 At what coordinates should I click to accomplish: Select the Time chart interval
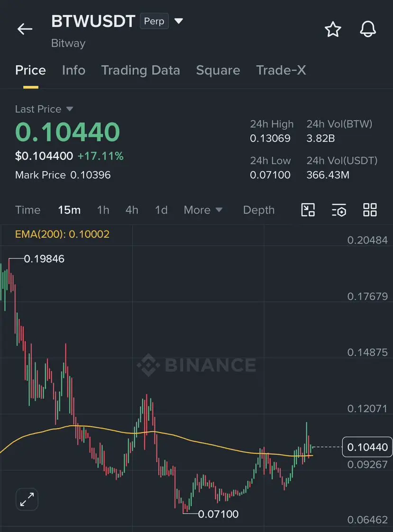click(x=28, y=210)
